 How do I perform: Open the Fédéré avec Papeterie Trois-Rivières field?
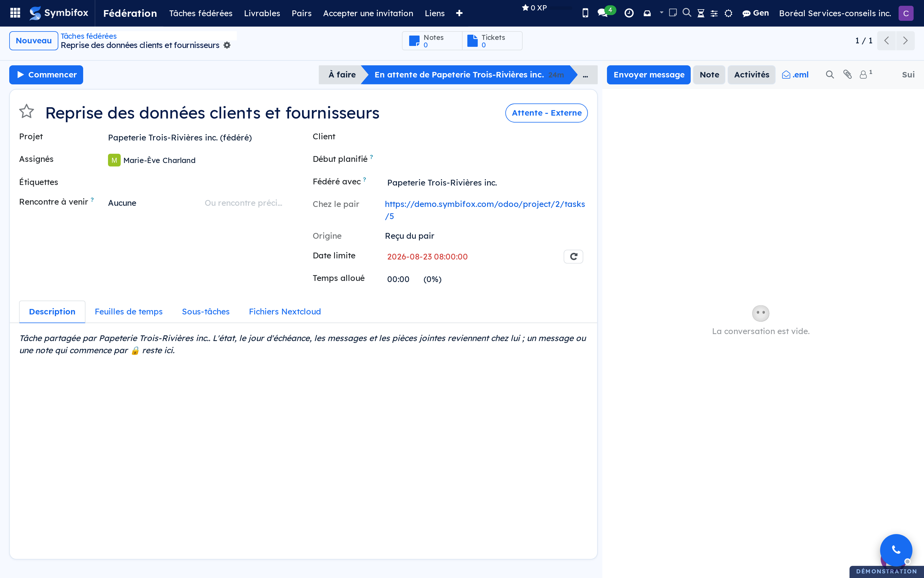[442, 183]
